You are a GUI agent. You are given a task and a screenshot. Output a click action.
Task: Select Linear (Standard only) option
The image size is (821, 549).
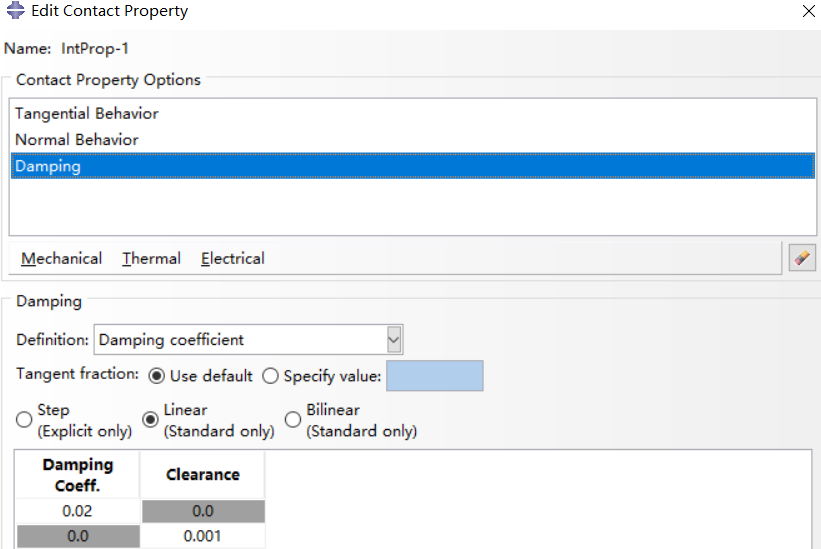(150, 419)
